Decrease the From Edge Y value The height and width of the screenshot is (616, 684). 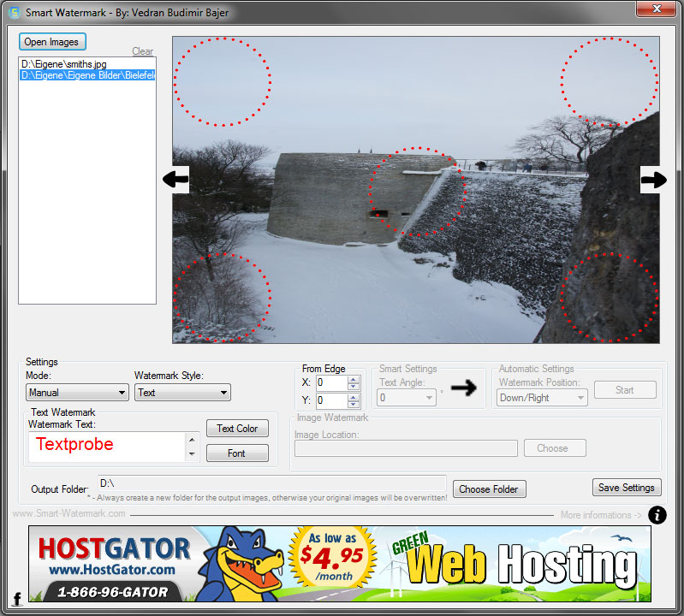click(354, 404)
